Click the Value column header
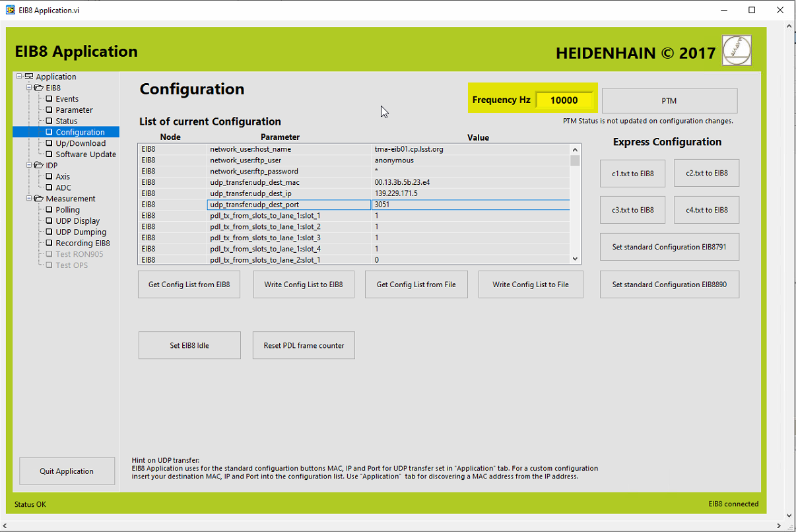This screenshot has height=532, width=796. [x=478, y=137]
